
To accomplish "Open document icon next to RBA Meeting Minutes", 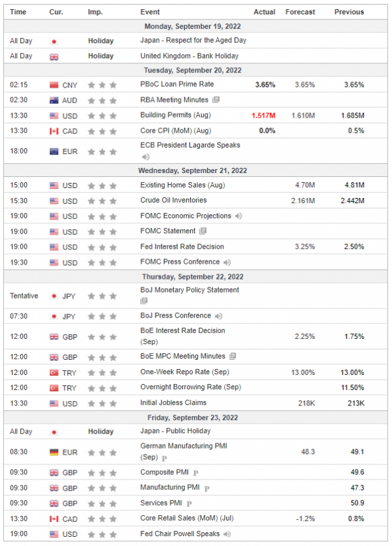I will [x=216, y=100].
